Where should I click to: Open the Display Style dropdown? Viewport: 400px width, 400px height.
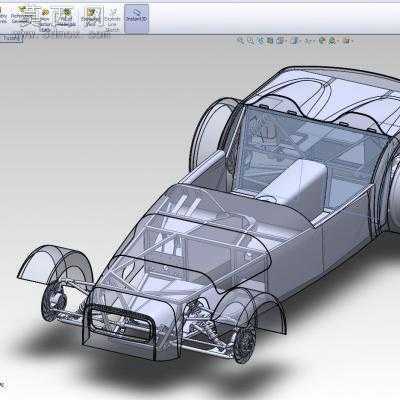295,41
